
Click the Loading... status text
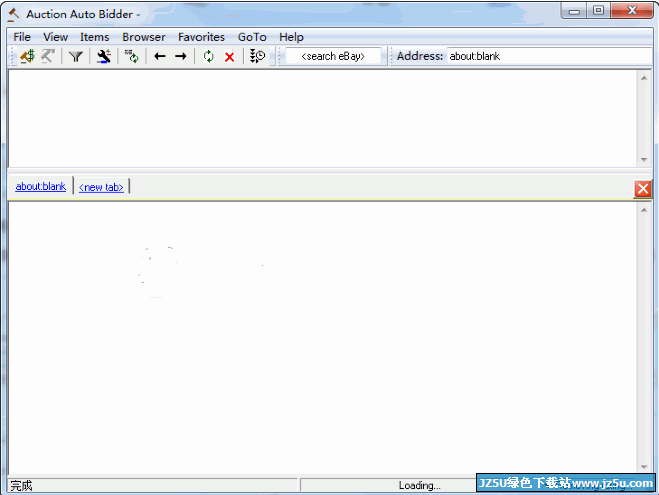(x=419, y=485)
